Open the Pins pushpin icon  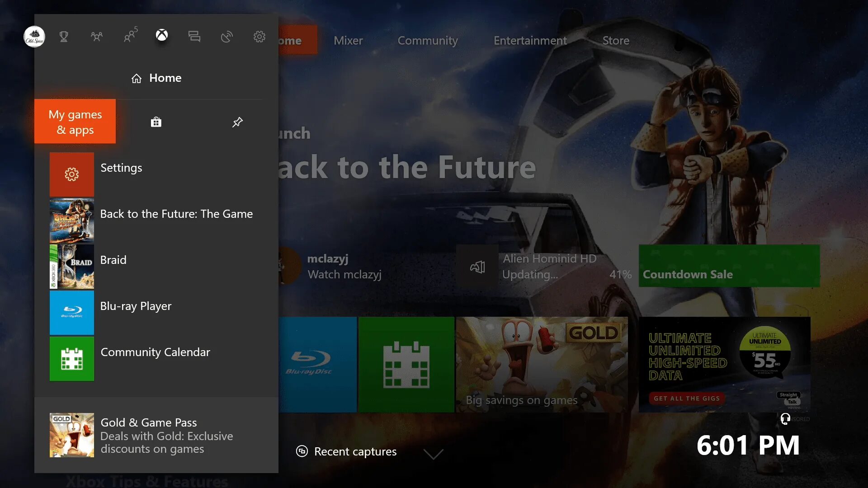(237, 122)
